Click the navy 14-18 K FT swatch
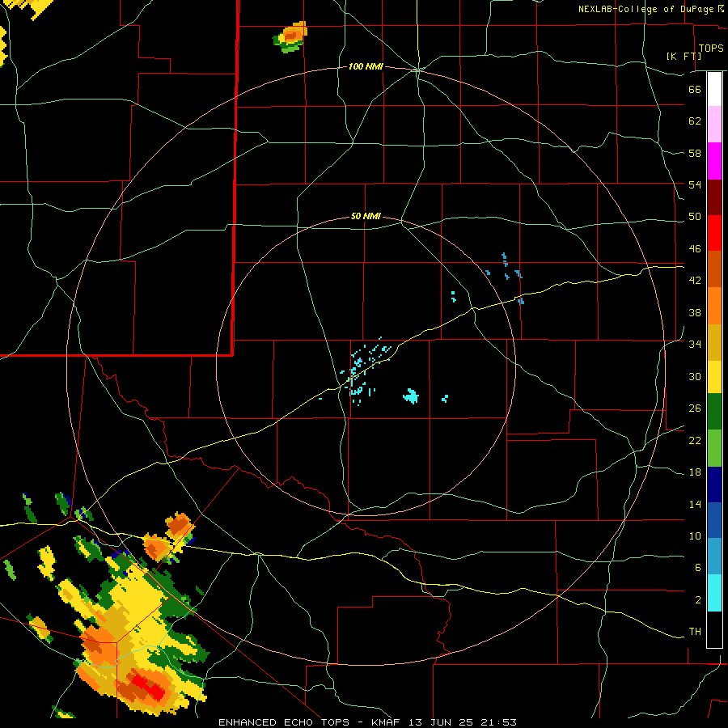728x728 pixels. click(x=714, y=485)
